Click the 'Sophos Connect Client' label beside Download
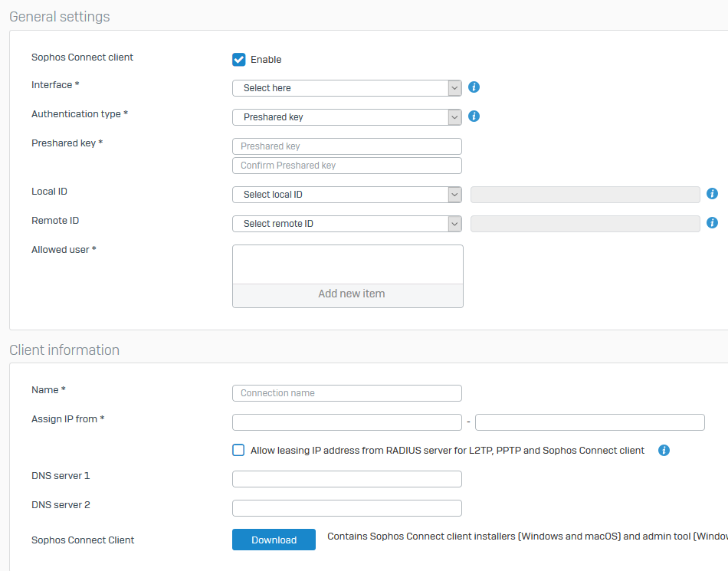Viewport: 728px width, 571px height. (83, 540)
